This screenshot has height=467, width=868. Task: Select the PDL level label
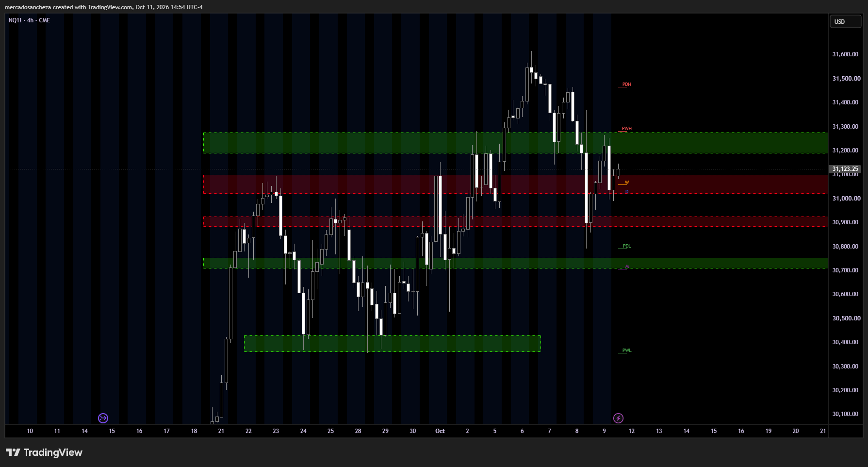tap(627, 246)
